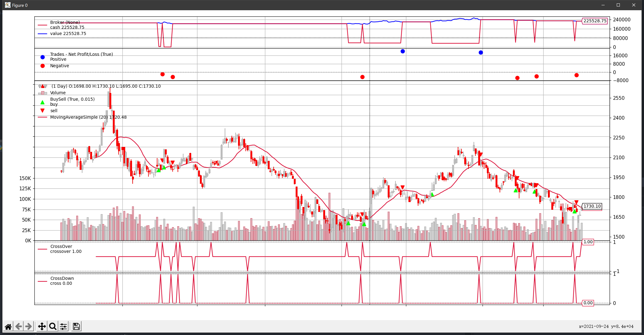Click the leftmost blue positive trade dot
The width and height of the screenshot is (644, 335).
pos(403,51)
